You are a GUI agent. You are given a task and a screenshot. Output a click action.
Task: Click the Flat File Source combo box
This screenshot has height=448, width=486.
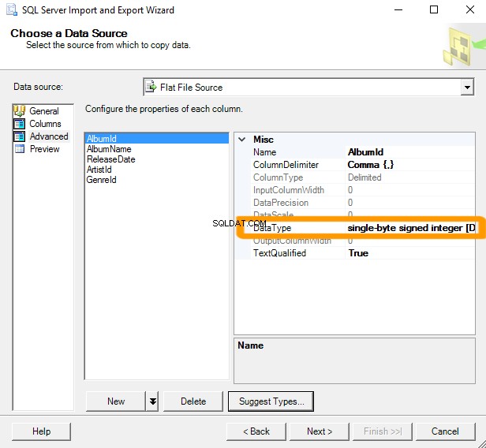tap(308, 87)
